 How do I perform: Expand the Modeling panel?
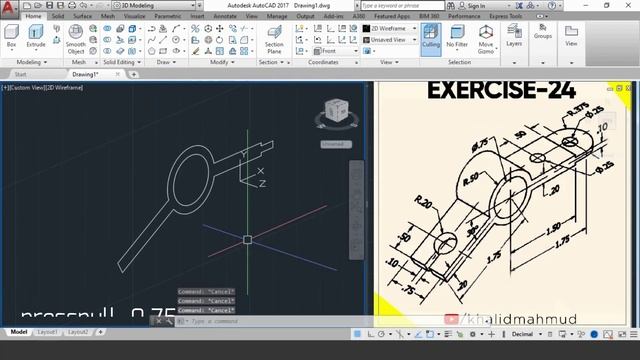point(32,62)
